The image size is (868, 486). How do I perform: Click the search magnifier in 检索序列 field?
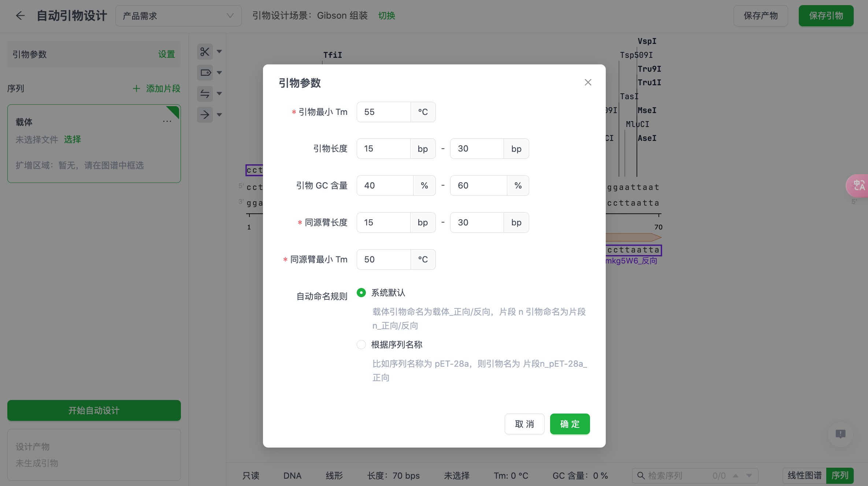click(641, 475)
